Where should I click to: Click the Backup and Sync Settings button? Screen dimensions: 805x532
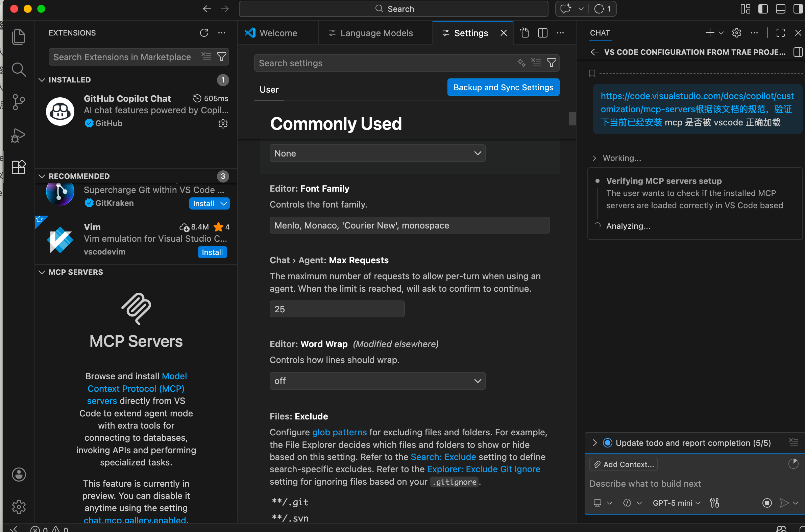(x=503, y=88)
